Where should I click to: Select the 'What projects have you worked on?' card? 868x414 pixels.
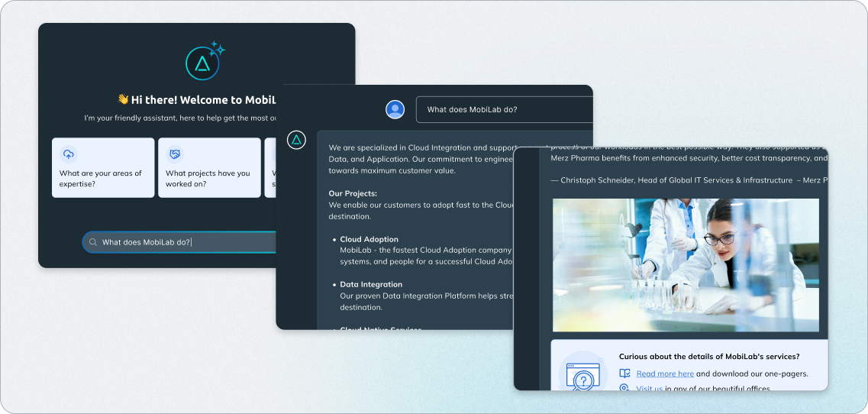tap(209, 167)
